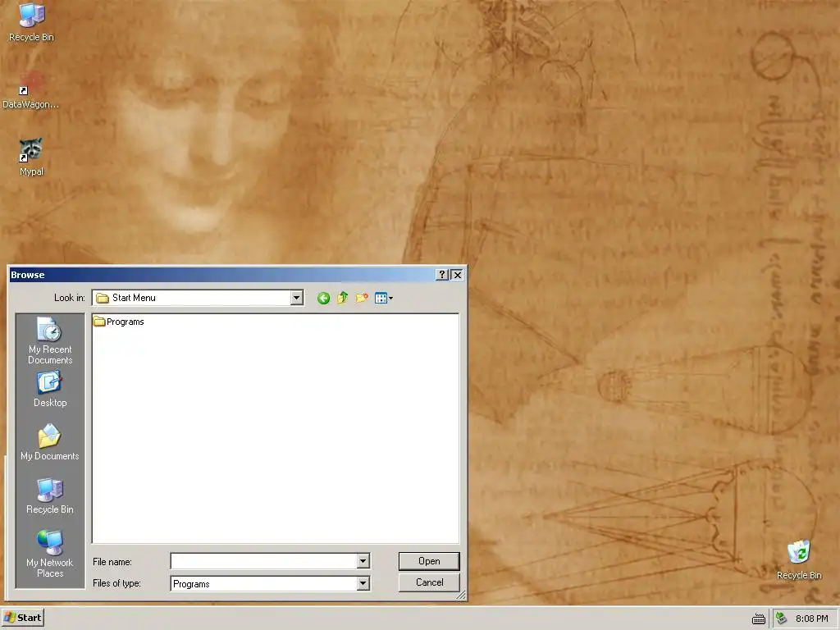The height and width of the screenshot is (630, 840).
Task: Select the DataWagon desktop shortcut
Action: [x=31, y=90]
